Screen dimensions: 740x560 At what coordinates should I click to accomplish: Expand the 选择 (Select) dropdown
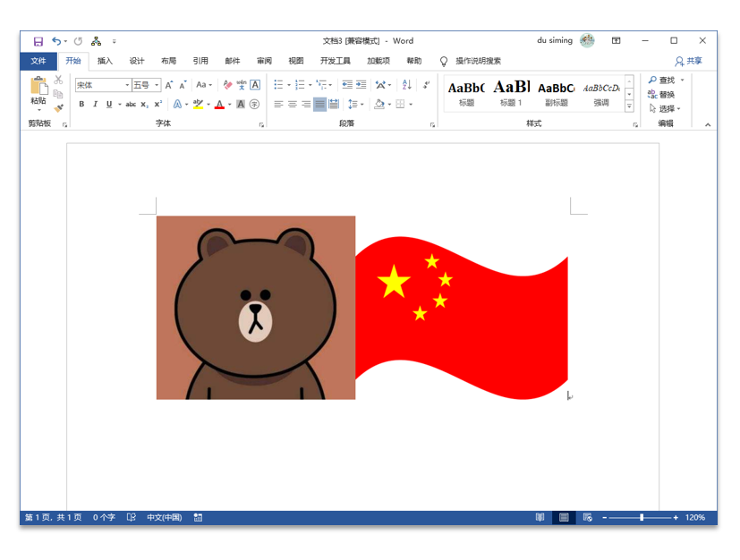point(665,108)
